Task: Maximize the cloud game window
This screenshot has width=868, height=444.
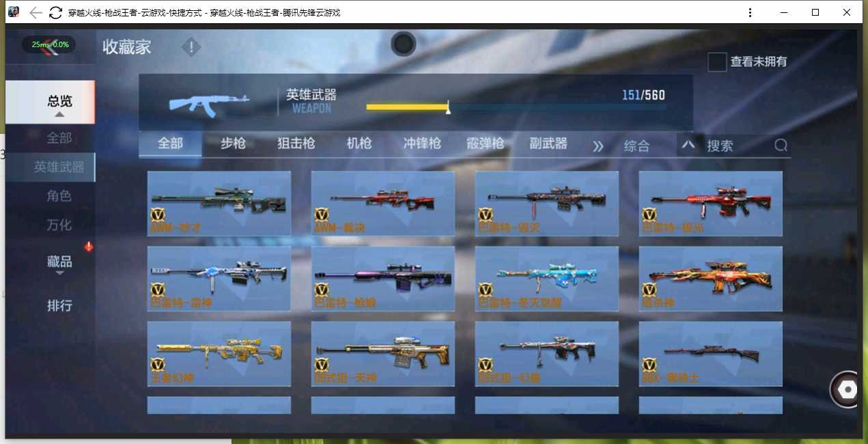Action: [815, 12]
